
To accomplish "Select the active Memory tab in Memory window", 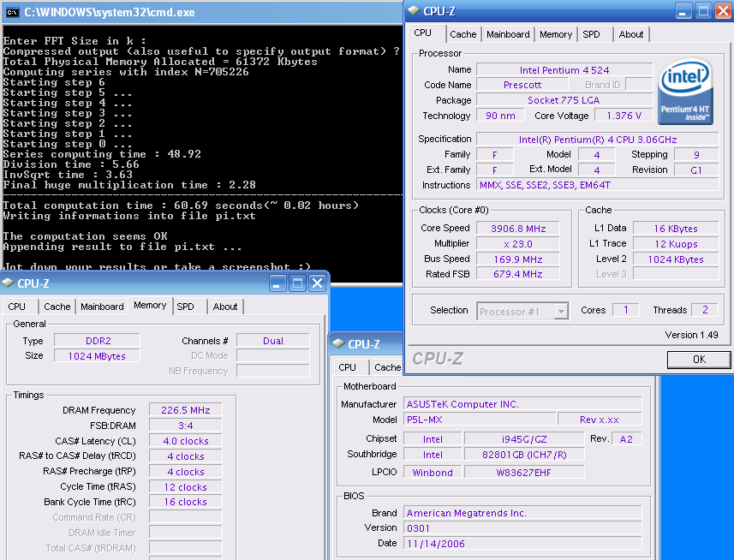I will [150, 306].
